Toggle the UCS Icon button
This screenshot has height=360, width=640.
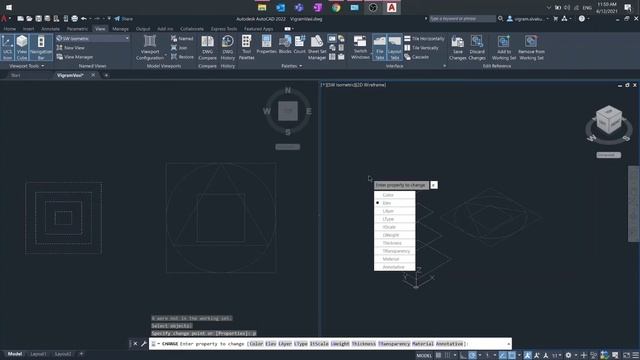coord(7,47)
